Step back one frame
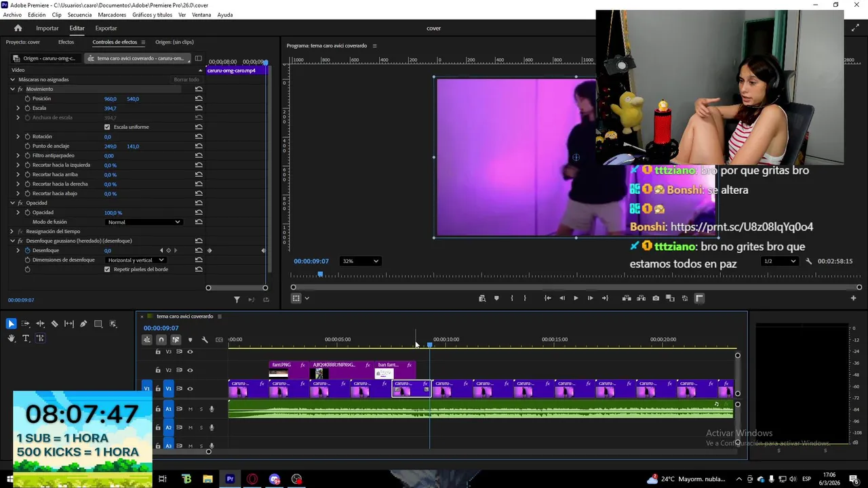 click(x=561, y=298)
